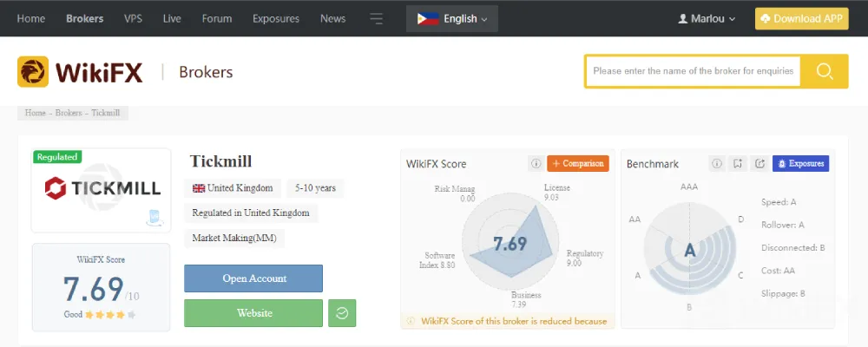
Task: Open News in top navigation
Action: pyautogui.click(x=332, y=19)
